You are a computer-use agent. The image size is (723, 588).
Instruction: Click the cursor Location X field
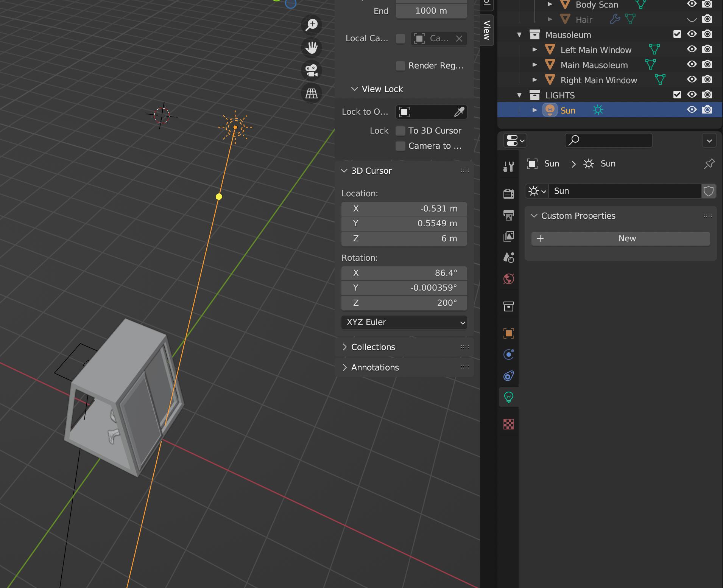(x=404, y=209)
